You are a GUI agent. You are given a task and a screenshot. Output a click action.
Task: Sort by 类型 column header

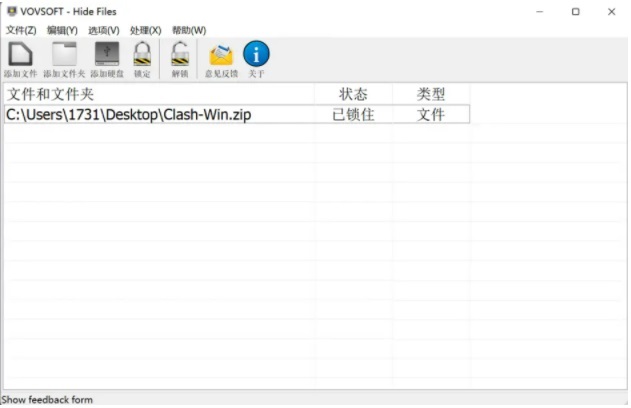click(431, 94)
